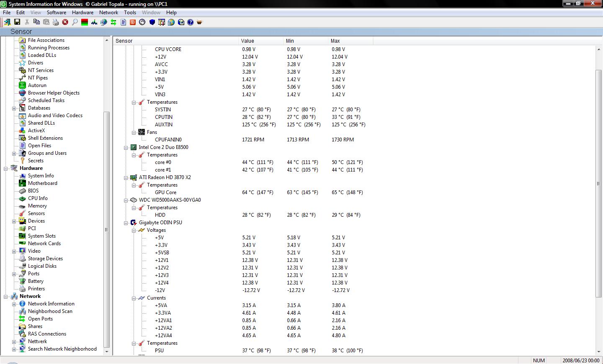Image resolution: width=603 pixels, height=364 pixels.
Task: Click the magnifying glass Find icon
Action: tap(75, 22)
